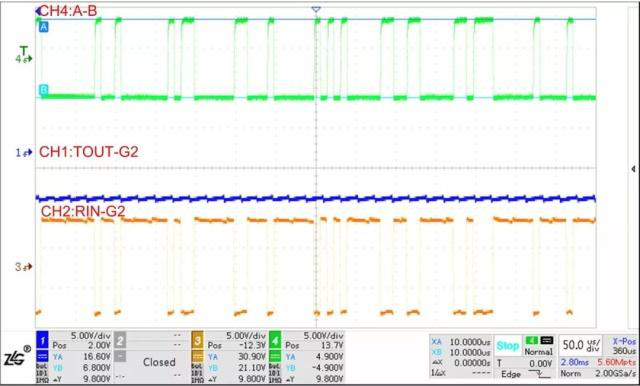This screenshot has height=386, width=640.
Task: Select the channel 4 green indicator box
Action: tap(275, 339)
